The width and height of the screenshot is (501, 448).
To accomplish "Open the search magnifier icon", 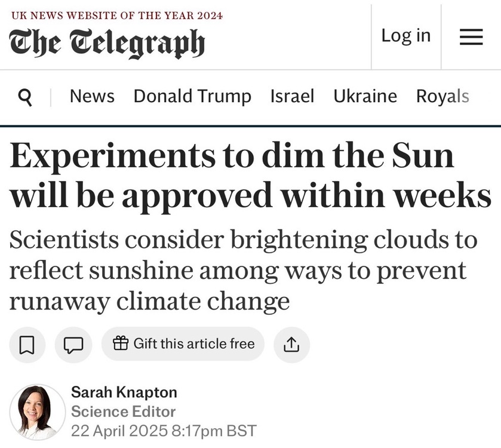I will [25, 97].
